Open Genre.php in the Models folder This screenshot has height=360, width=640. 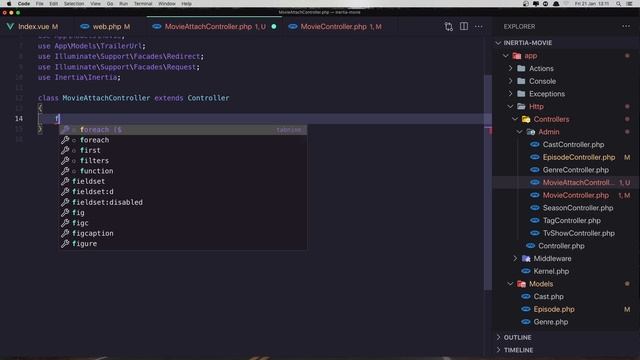[x=551, y=322]
